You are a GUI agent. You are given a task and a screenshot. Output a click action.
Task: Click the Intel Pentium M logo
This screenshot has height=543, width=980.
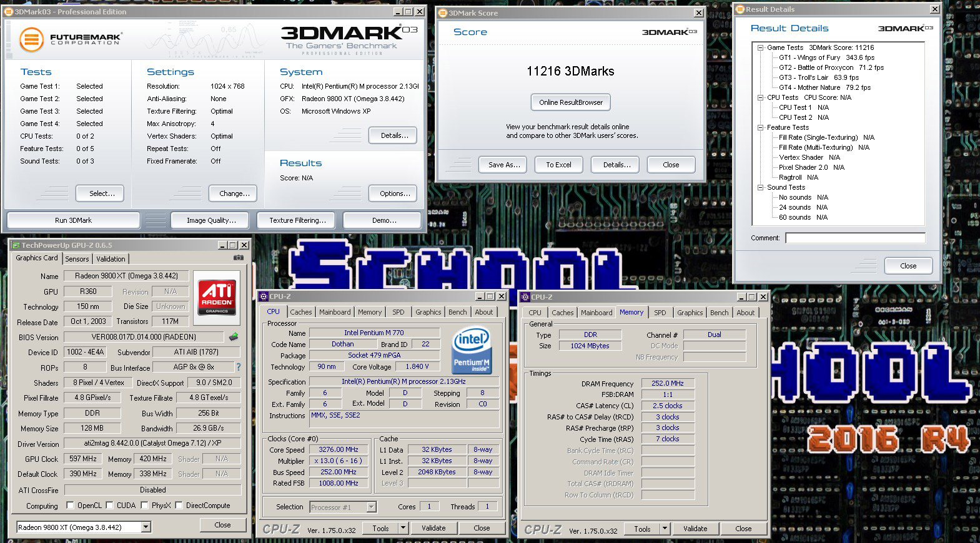pos(472,350)
